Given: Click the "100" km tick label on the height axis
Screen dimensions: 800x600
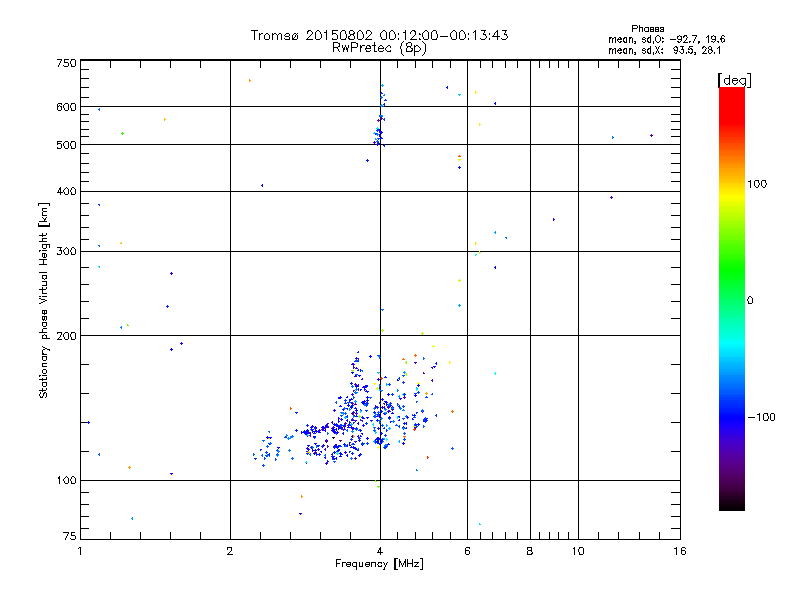Looking at the screenshot, I should [x=66, y=480].
